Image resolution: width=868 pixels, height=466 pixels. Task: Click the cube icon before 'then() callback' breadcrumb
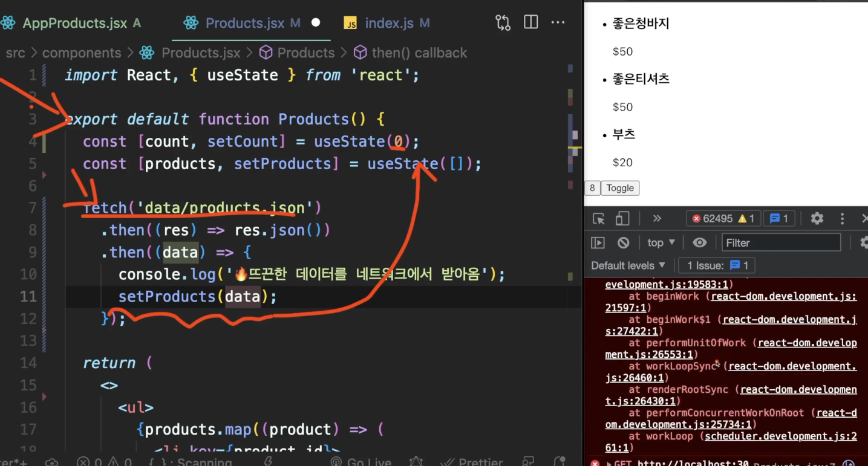tap(360, 53)
